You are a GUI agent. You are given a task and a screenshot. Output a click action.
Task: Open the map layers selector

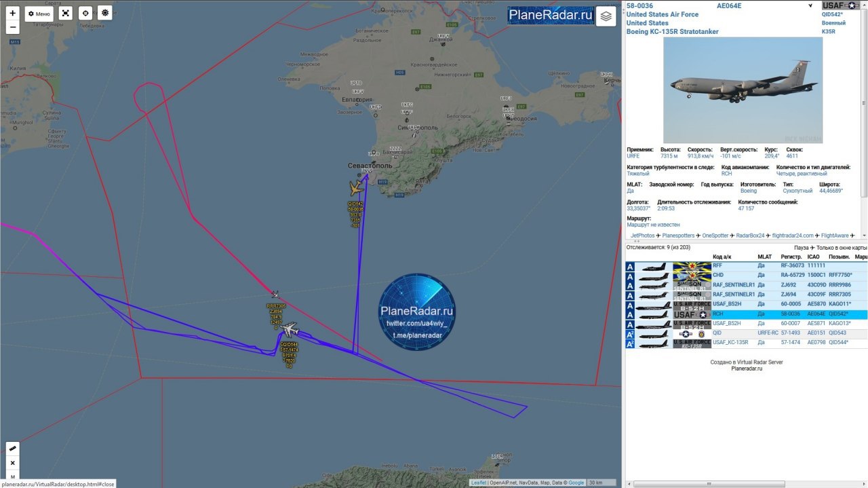(x=606, y=16)
